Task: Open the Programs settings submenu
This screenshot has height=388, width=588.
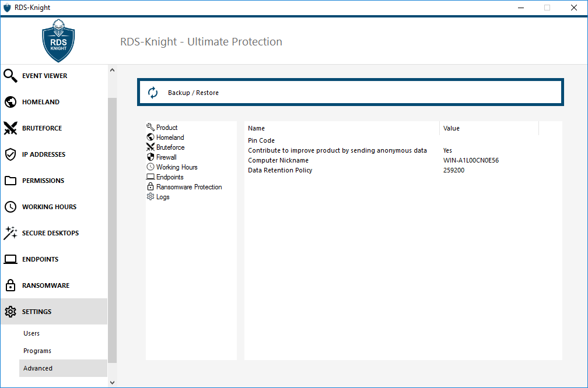Action: [x=63, y=351]
